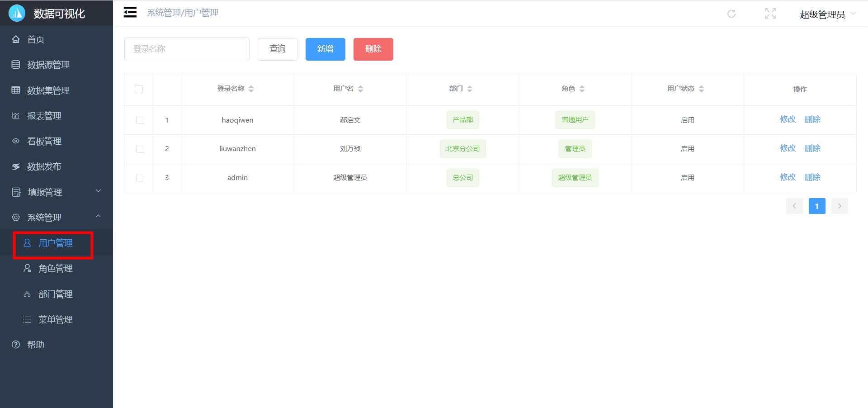Click the blue 新增 button
Viewport: 868px width, 408px height.
pyautogui.click(x=325, y=49)
